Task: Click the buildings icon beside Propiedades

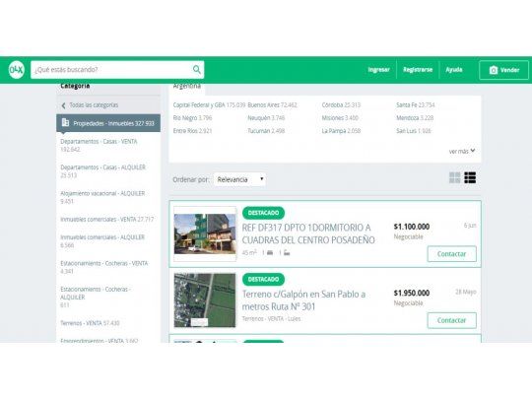Action: point(65,122)
